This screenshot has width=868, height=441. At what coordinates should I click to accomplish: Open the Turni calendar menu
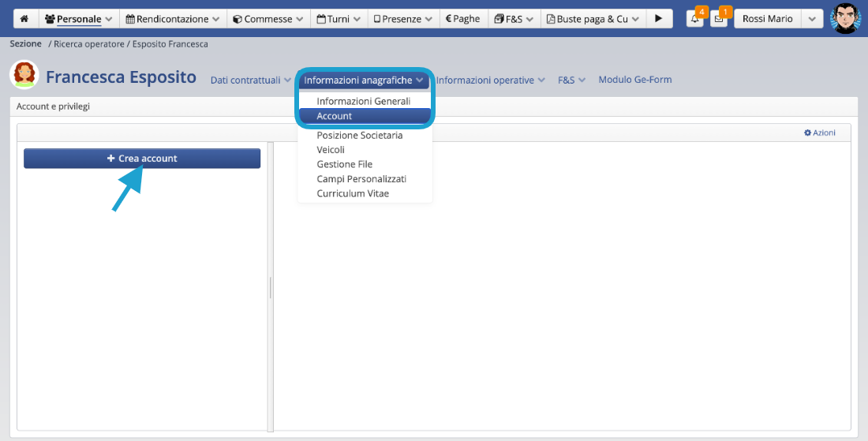338,19
